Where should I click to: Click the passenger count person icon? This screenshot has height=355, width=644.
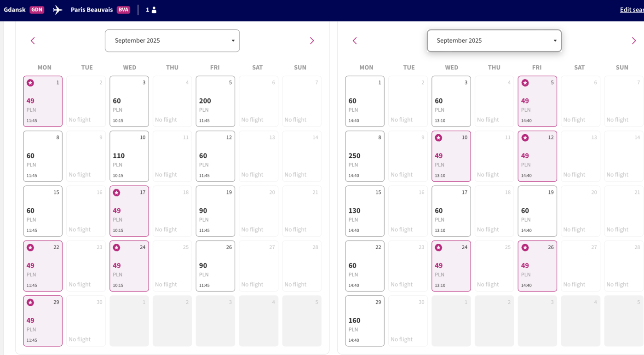[154, 10]
